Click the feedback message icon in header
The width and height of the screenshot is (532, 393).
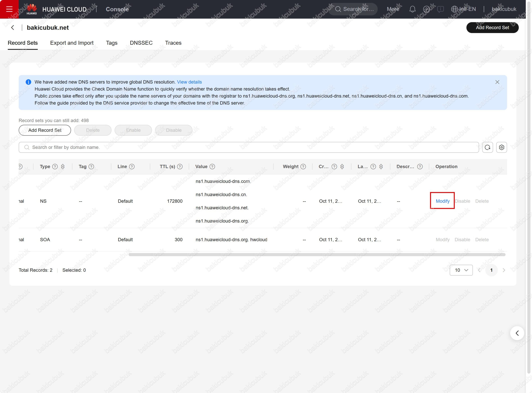tap(440, 9)
